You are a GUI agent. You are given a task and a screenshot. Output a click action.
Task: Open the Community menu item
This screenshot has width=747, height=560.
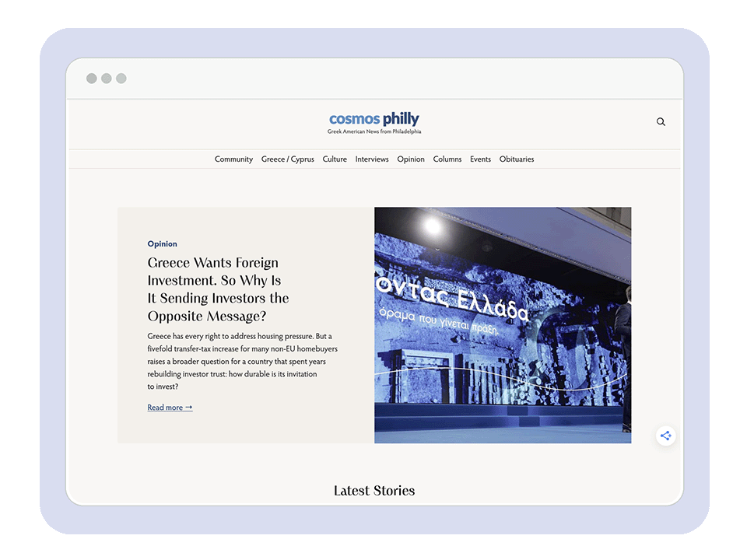pyautogui.click(x=233, y=159)
